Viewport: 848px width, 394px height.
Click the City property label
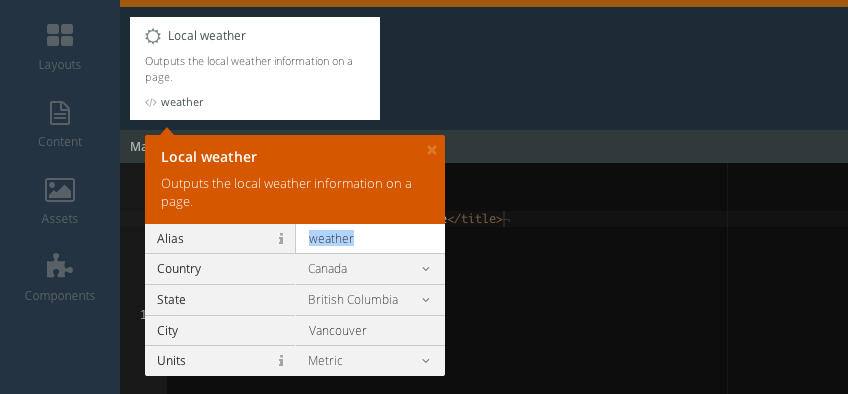167,330
